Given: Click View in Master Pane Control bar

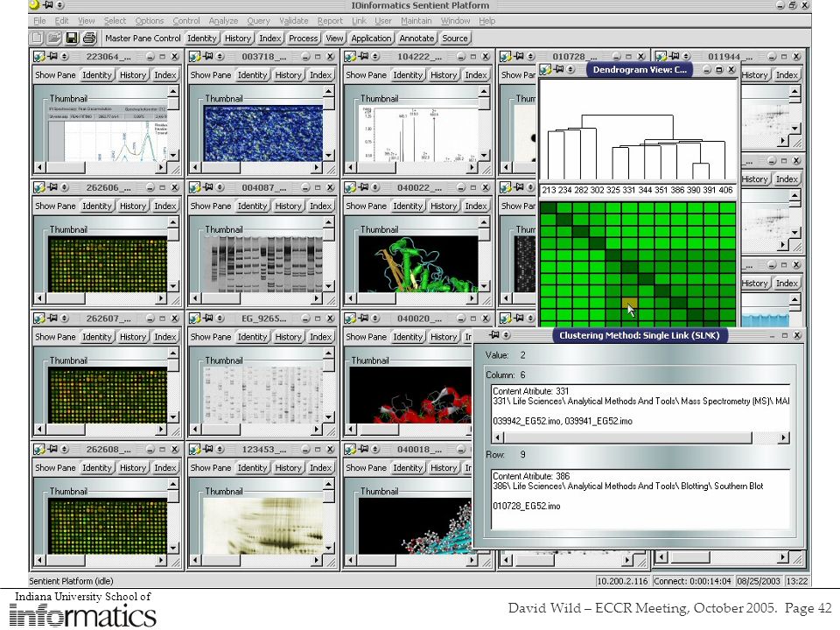Looking at the screenshot, I should pyautogui.click(x=334, y=38).
